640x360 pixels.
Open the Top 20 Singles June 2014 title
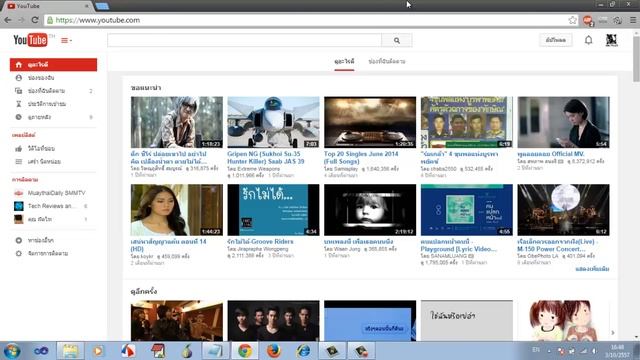click(x=361, y=158)
